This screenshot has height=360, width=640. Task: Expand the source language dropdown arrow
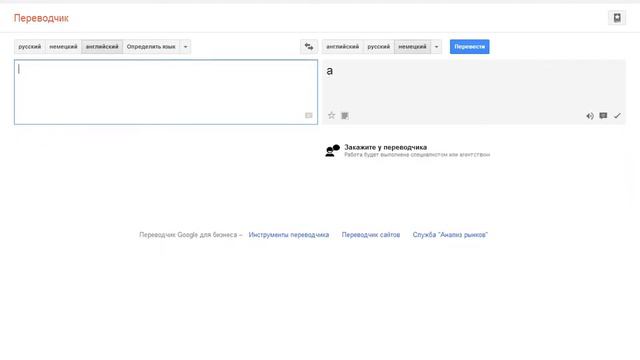pos(185,47)
